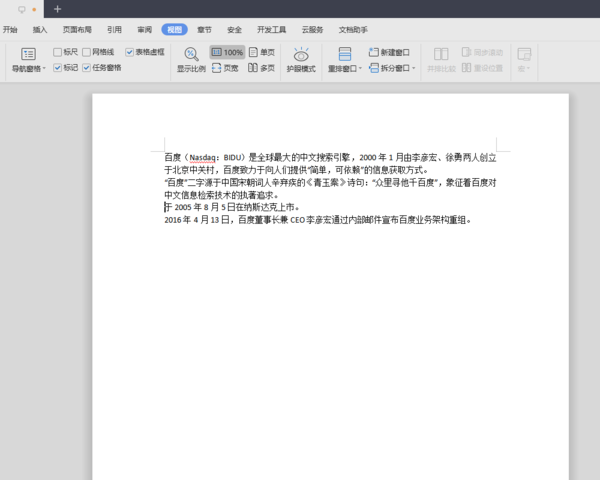Click the 并排比较 side-by-side compare icon
Screen dimensions: 600x480
441,54
